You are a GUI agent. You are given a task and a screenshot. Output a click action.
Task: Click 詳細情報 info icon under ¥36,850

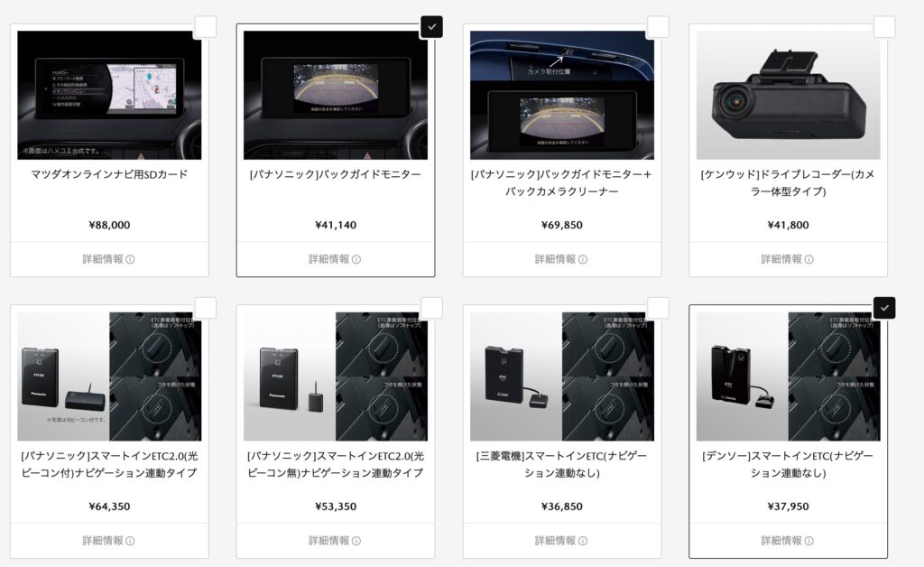tap(582, 541)
